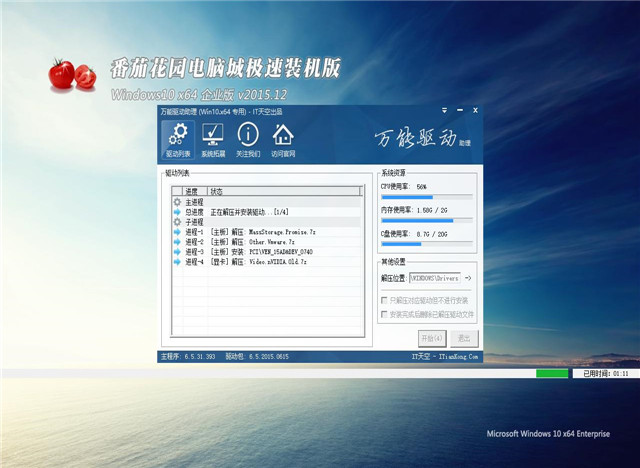Click the arrow icon beside 进程-2
Viewport: 640px width, 468px height.
(177, 242)
